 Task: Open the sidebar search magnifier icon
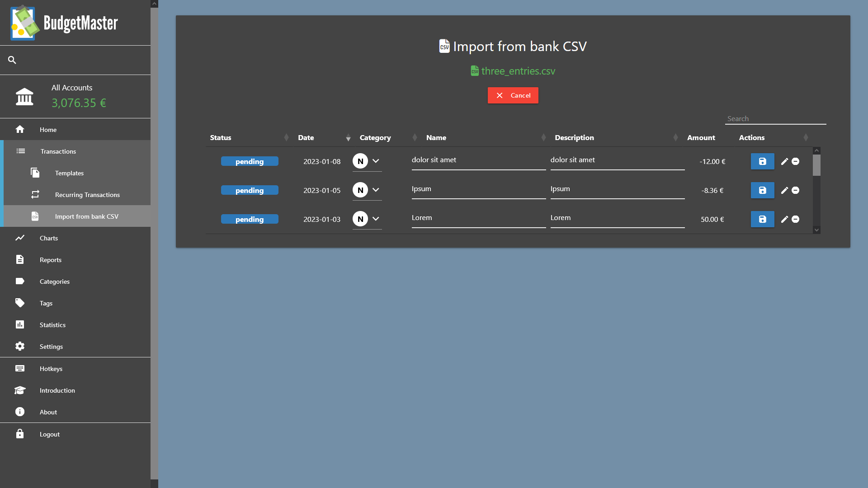click(12, 60)
